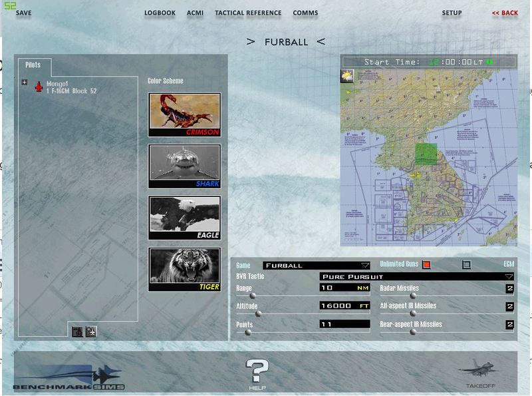Click the Radar Missiles slider knob

click(413, 296)
